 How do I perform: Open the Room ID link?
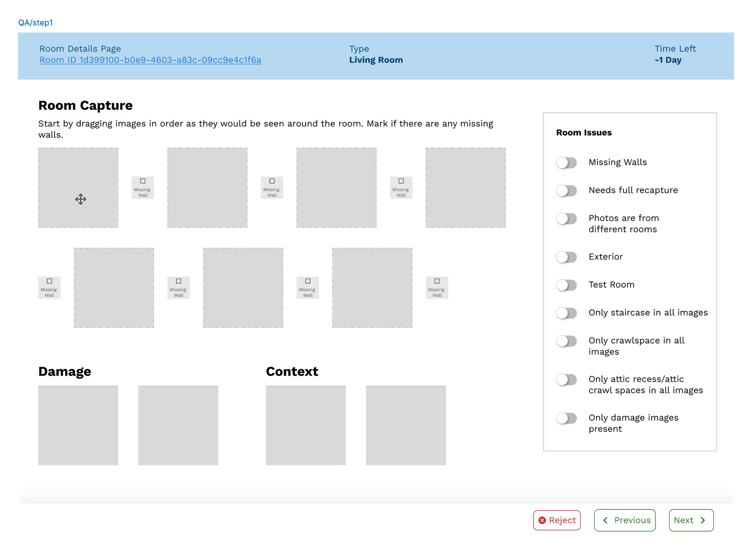(x=150, y=60)
